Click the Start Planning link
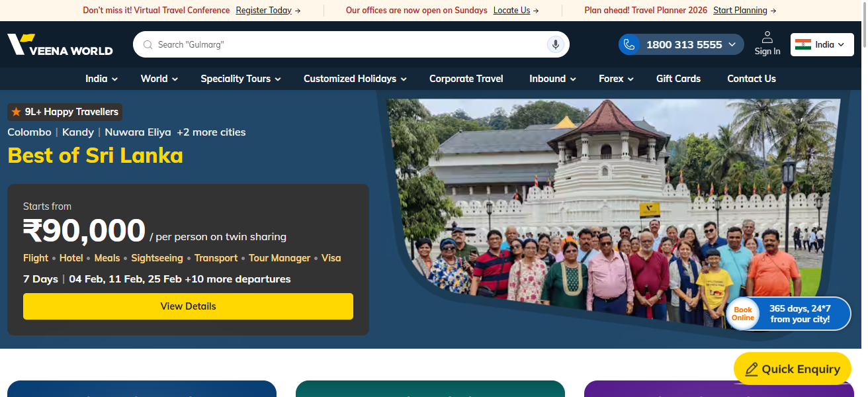 740,11
